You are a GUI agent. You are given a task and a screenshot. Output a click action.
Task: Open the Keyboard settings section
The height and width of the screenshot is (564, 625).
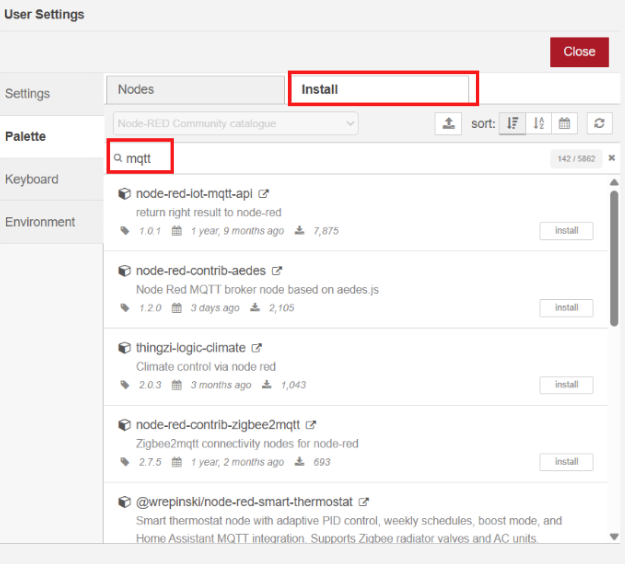pos(32,179)
